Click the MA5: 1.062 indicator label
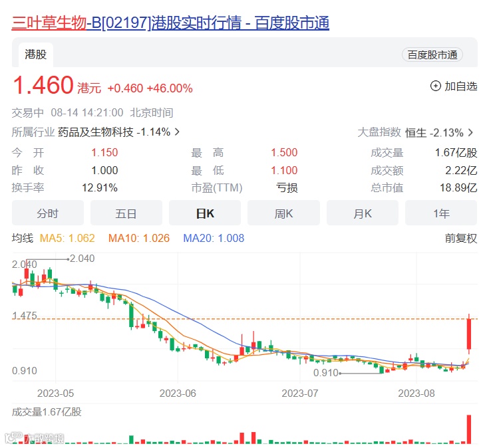Screen dimensions: 485x448 pos(67,238)
